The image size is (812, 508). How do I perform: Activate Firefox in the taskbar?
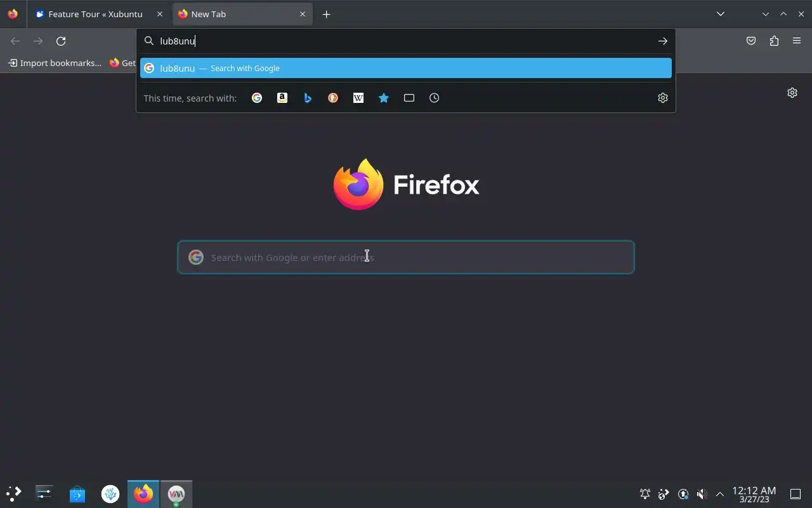[143, 493]
